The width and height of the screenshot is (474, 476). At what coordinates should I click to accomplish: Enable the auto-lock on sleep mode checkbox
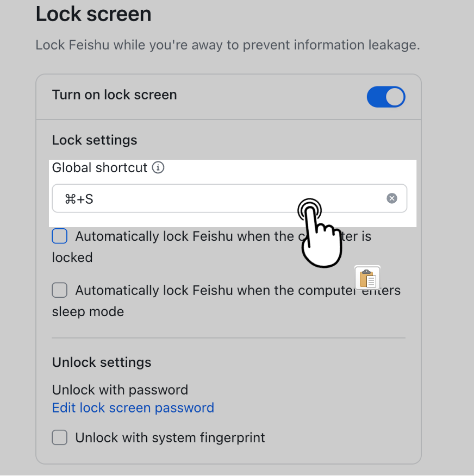coord(60,290)
